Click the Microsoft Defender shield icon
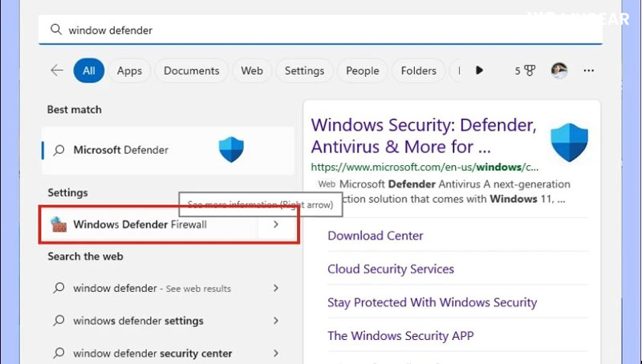The width and height of the screenshot is (642, 364). click(231, 150)
